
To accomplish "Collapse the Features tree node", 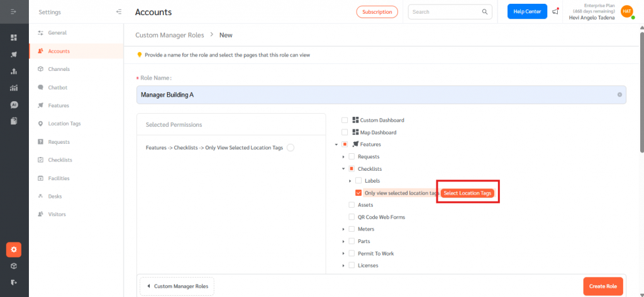I will tap(336, 145).
